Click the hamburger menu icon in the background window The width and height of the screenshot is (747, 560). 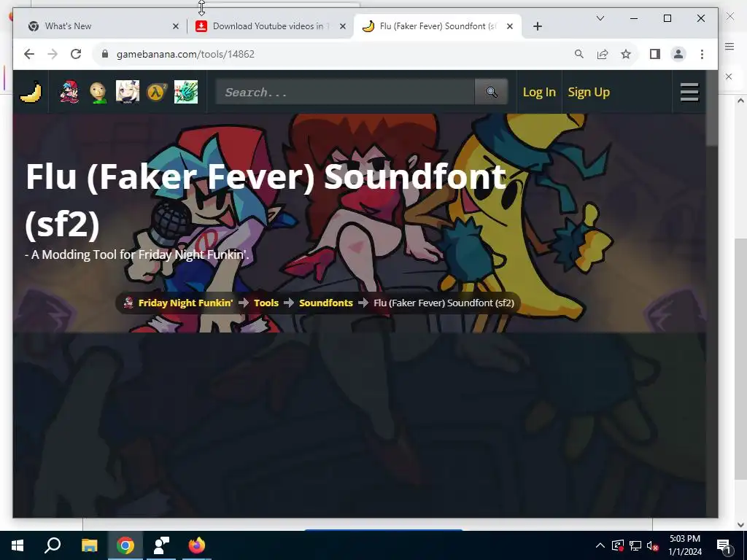tap(729, 46)
